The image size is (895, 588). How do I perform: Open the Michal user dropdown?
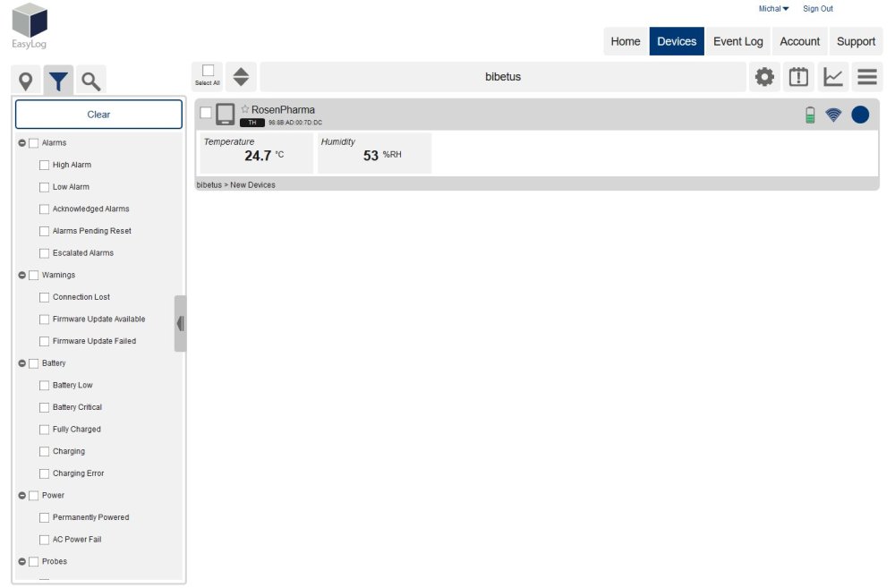coord(773,9)
